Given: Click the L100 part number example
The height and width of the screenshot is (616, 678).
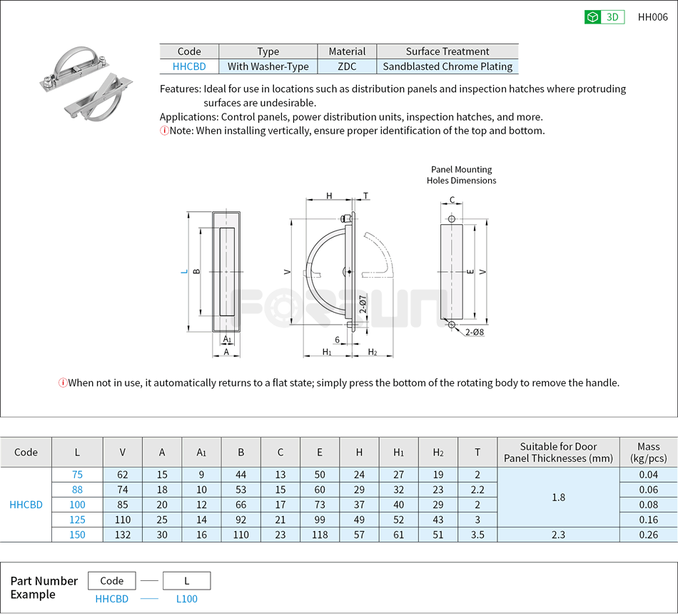Looking at the screenshot, I should (x=186, y=599).
